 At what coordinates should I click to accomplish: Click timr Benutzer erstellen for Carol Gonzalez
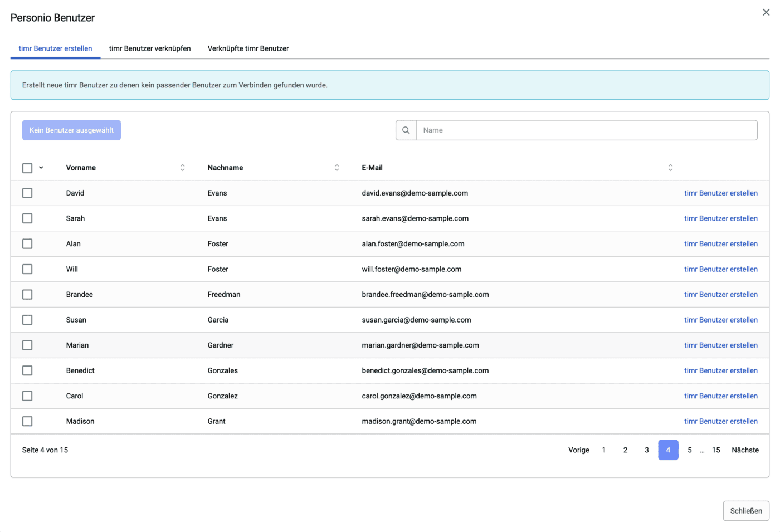720,396
